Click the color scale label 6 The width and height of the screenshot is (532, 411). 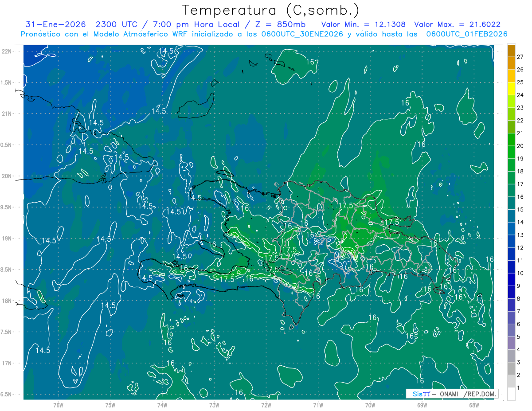pyautogui.click(x=519, y=324)
